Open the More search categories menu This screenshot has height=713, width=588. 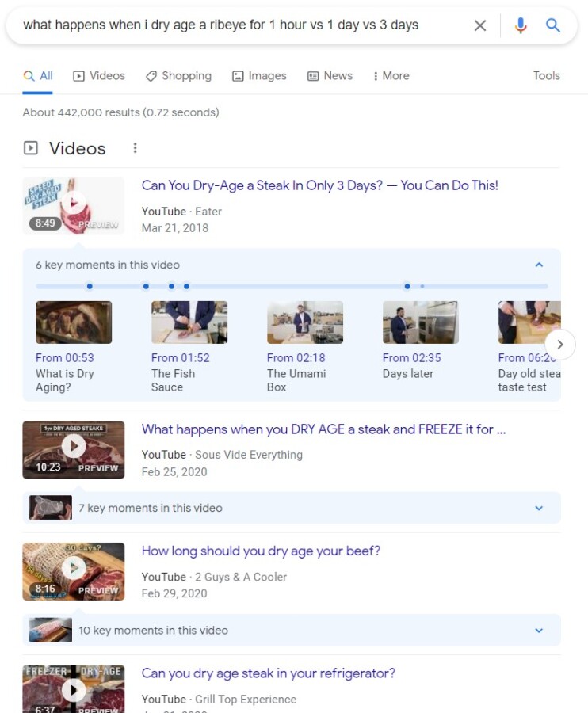point(391,76)
